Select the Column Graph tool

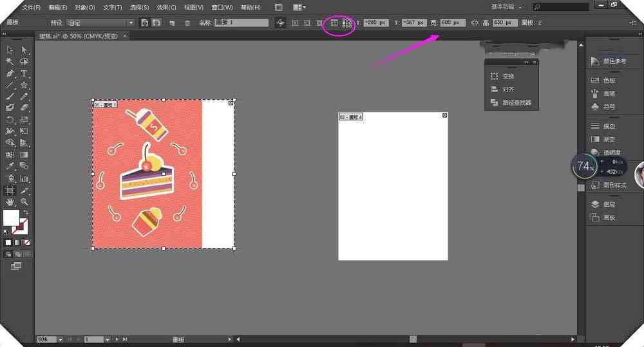pos(24,178)
